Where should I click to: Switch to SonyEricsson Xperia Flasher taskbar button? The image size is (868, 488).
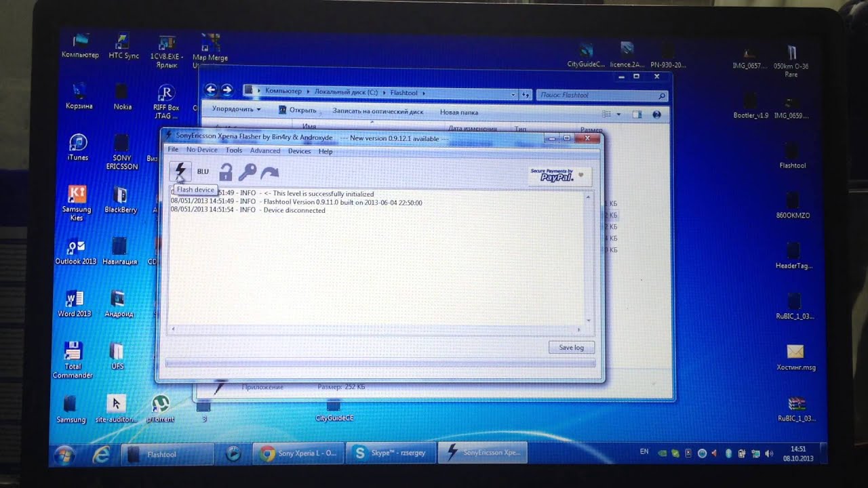coord(483,452)
